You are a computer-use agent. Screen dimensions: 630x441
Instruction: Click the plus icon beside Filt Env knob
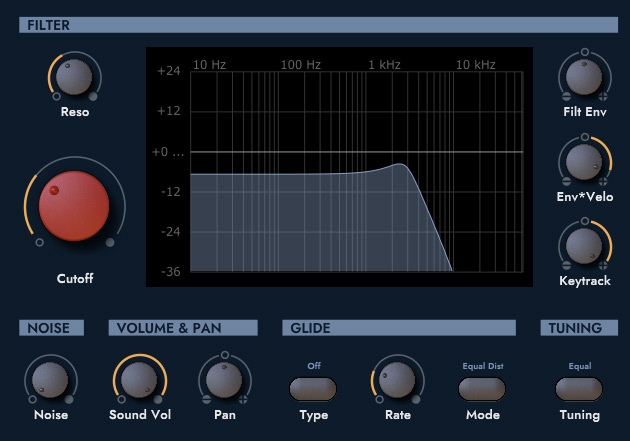coord(604,97)
